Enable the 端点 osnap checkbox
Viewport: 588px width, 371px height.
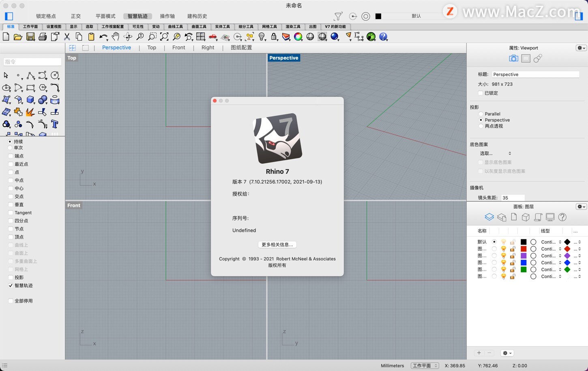[x=11, y=156]
